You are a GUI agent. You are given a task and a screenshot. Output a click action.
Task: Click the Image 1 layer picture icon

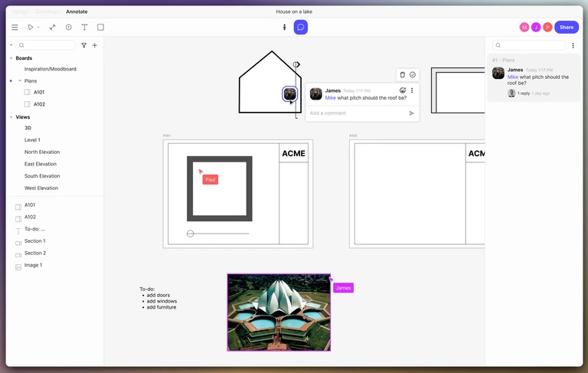pyautogui.click(x=18, y=267)
